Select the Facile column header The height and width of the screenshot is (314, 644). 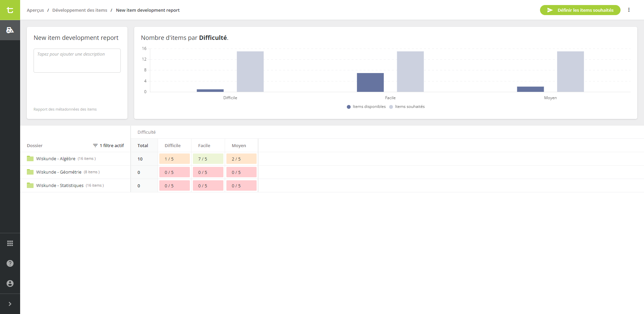[x=204, y=145]
